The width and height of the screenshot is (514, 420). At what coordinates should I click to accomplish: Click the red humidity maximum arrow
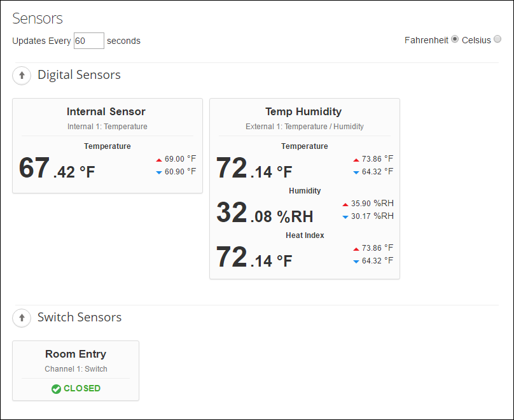point(345,204)
